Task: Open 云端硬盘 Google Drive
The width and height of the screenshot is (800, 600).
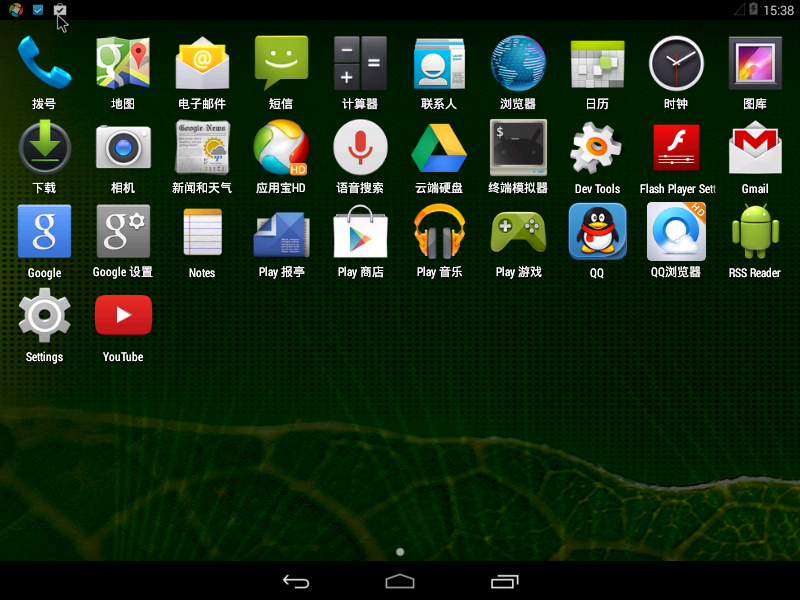Action: click(439, 148)
